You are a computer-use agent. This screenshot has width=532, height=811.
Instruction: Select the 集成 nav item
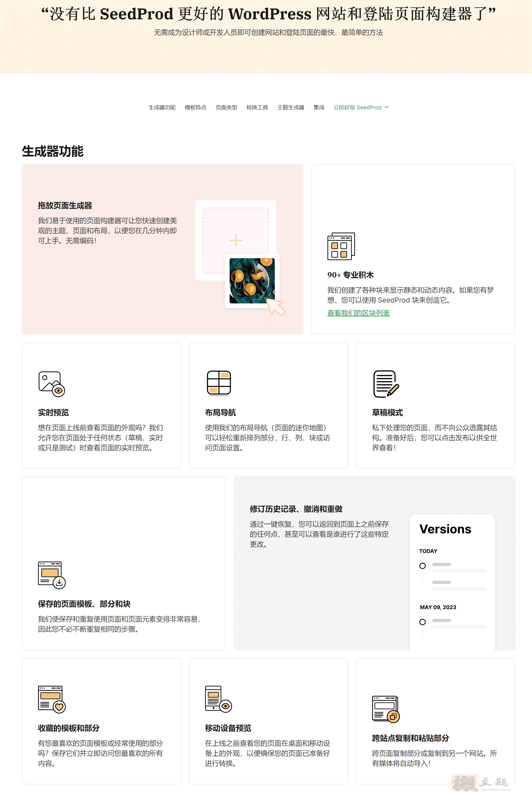tap(319, 107)
